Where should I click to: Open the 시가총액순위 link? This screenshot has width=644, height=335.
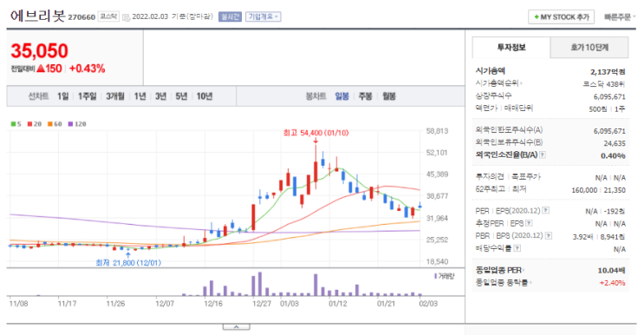tap(498, 83)
